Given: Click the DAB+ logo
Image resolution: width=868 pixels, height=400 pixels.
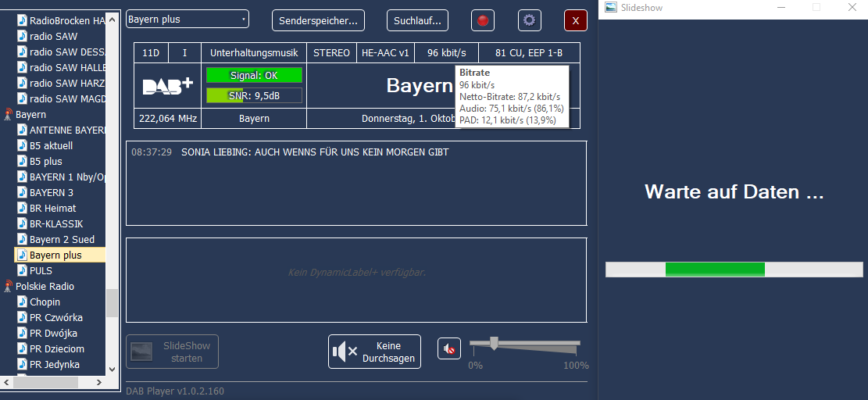Looking at the screenshot, I should [167, 86].
